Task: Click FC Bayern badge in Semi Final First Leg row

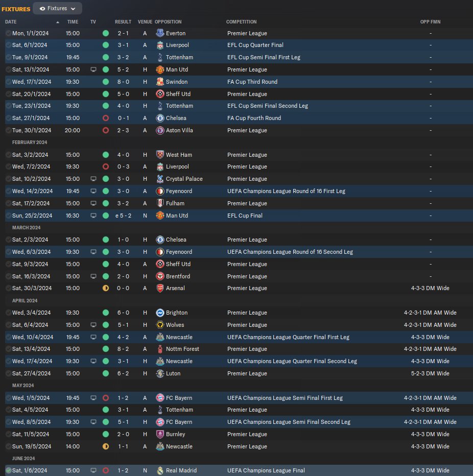Action: pyautogui.click(x=160, y=398)
